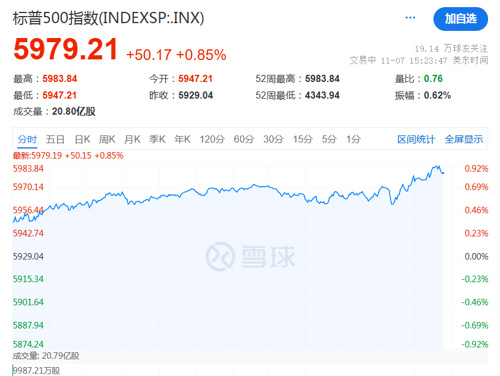The image size is (500, 376).
Task: Select the 年K yearly chart tab
Action: coord(182,139)
